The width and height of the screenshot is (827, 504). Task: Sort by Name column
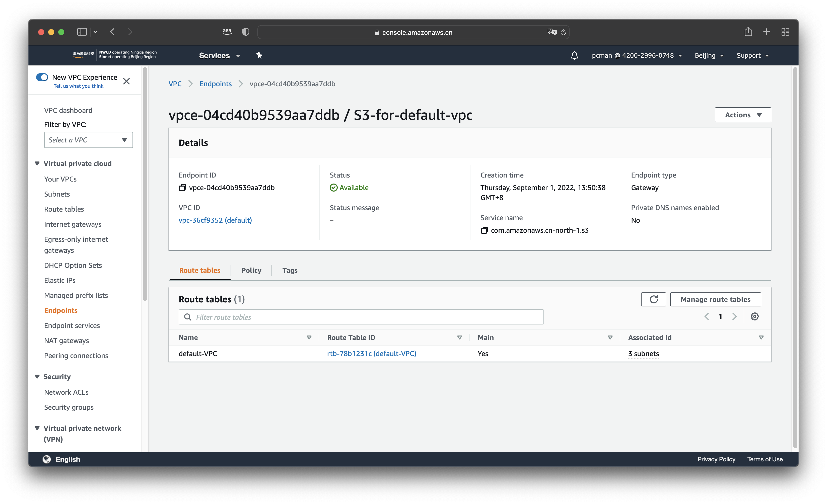pos(309,338)
